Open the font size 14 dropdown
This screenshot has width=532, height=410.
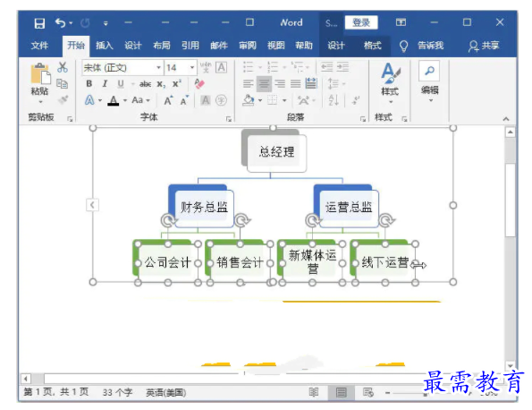point(192,68)
